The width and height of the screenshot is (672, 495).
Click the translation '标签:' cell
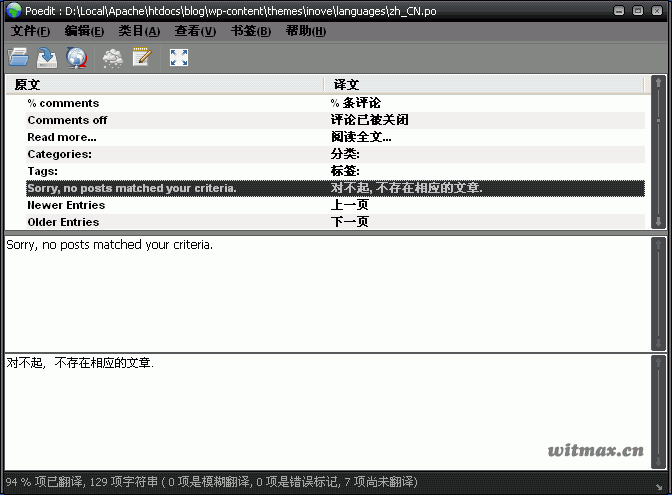point(345,171)
